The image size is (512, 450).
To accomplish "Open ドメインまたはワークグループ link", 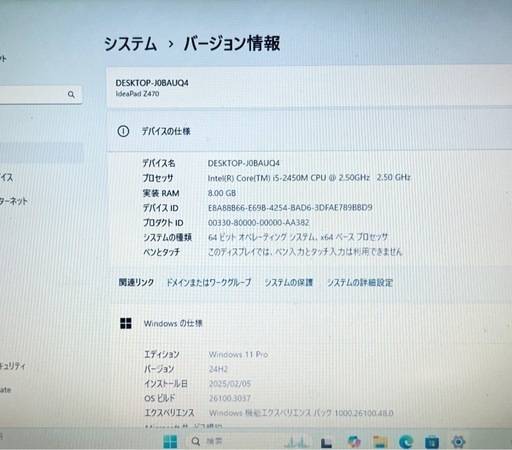I will point(209,283).
